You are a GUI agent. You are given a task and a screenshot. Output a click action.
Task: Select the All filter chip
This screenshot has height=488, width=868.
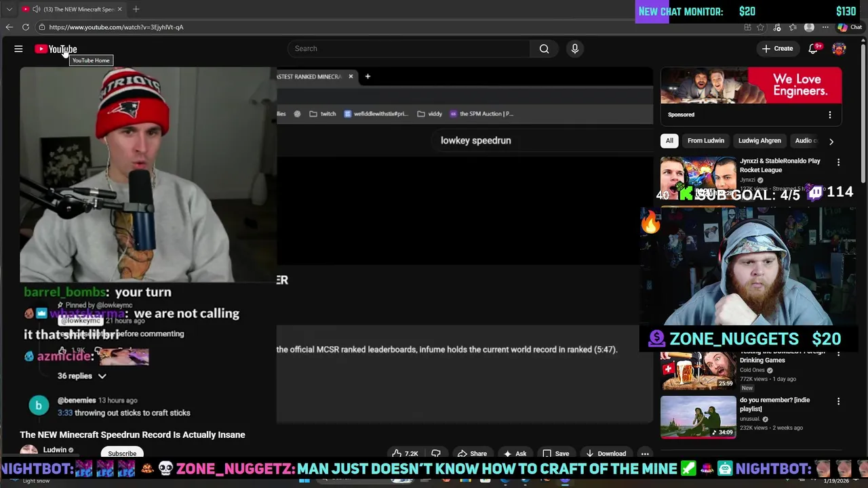669,141
